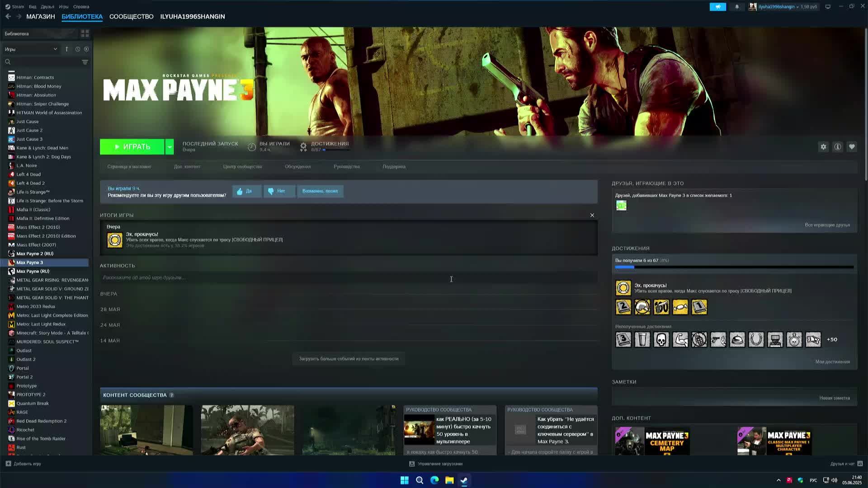Image resolution: width=868 pixels, height=488 pixels.
Task: Select Red Dead Redemption 2 in library
Action: (42, 421)
